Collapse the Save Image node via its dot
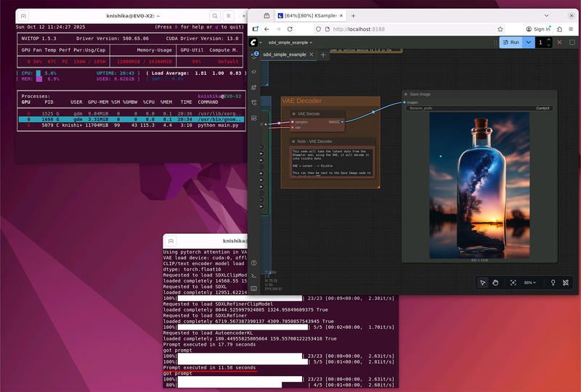581x392 pixels. click(406, 94)
